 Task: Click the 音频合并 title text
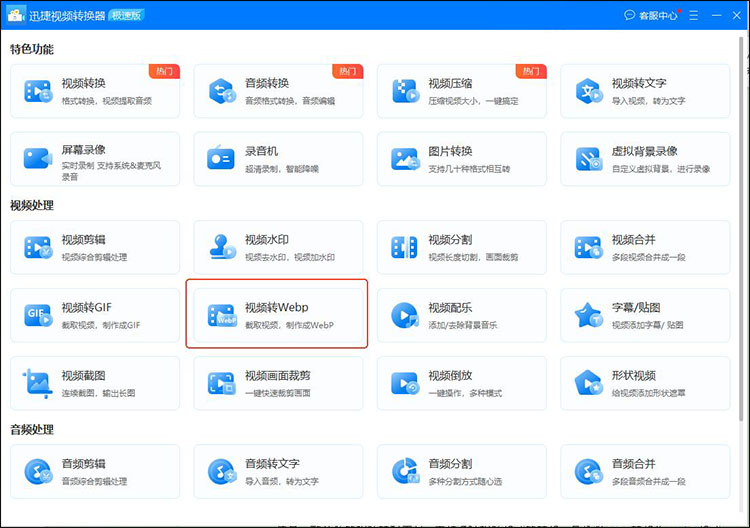point(634,464)
